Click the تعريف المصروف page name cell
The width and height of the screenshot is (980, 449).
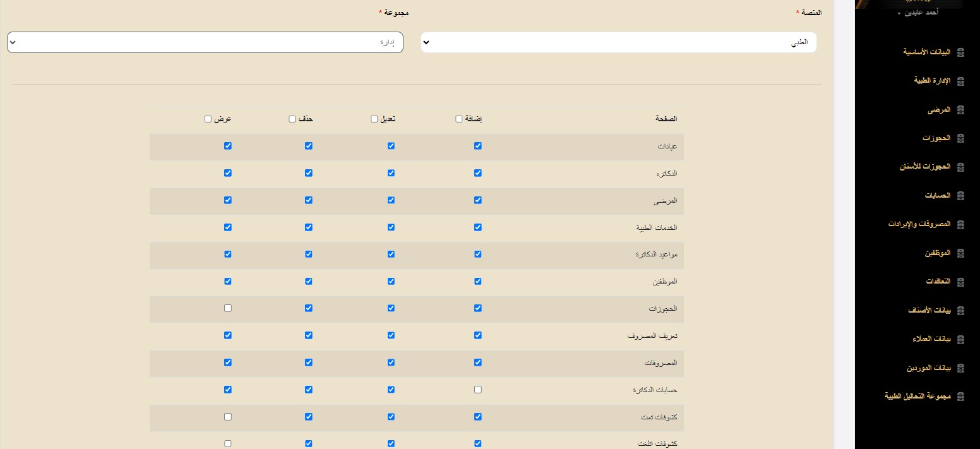(652, 337)
